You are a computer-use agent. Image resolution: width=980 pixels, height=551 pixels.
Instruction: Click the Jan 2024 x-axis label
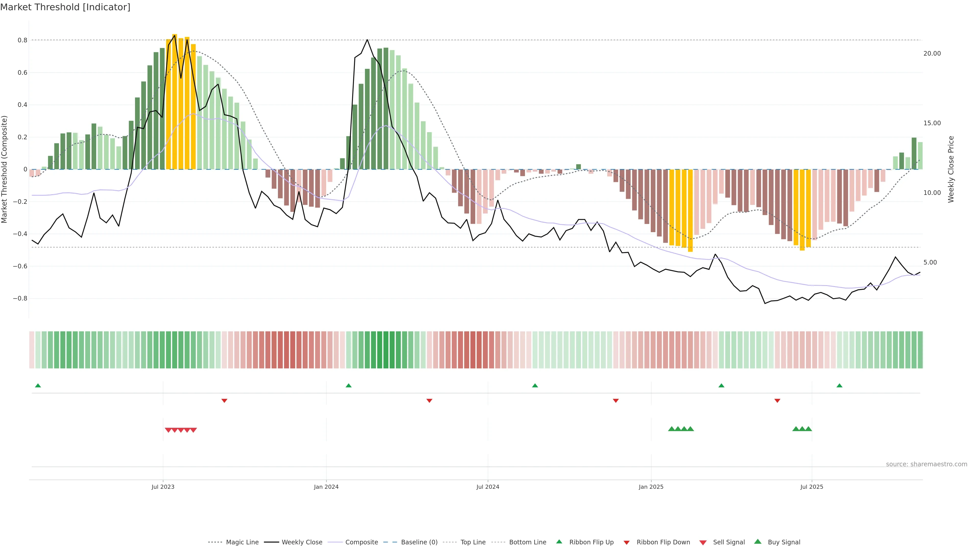tap(326, 487)
